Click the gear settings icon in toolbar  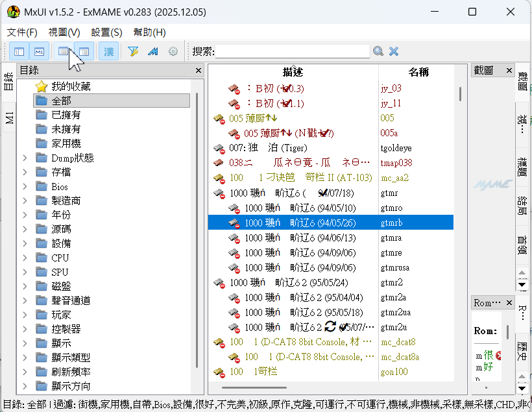(x=173, y=51)
